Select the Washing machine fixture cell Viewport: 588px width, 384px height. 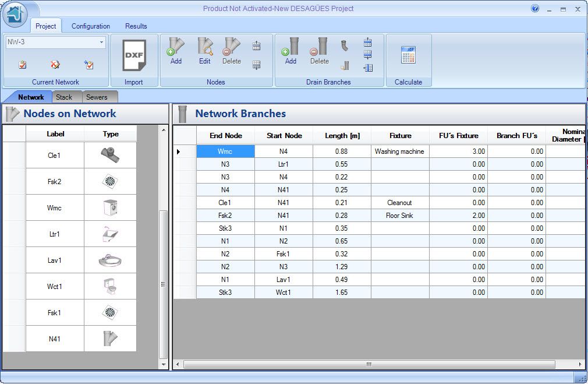(x=400, y=152)
